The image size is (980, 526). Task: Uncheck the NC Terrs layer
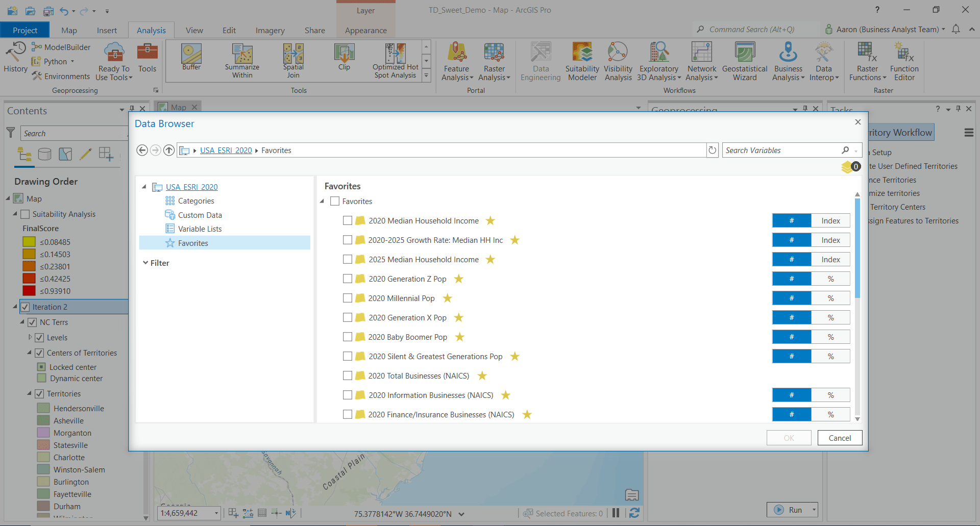(32, 322)
